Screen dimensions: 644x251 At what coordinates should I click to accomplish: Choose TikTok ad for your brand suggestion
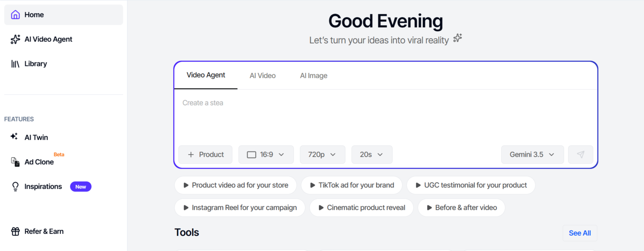click(351, 185)
